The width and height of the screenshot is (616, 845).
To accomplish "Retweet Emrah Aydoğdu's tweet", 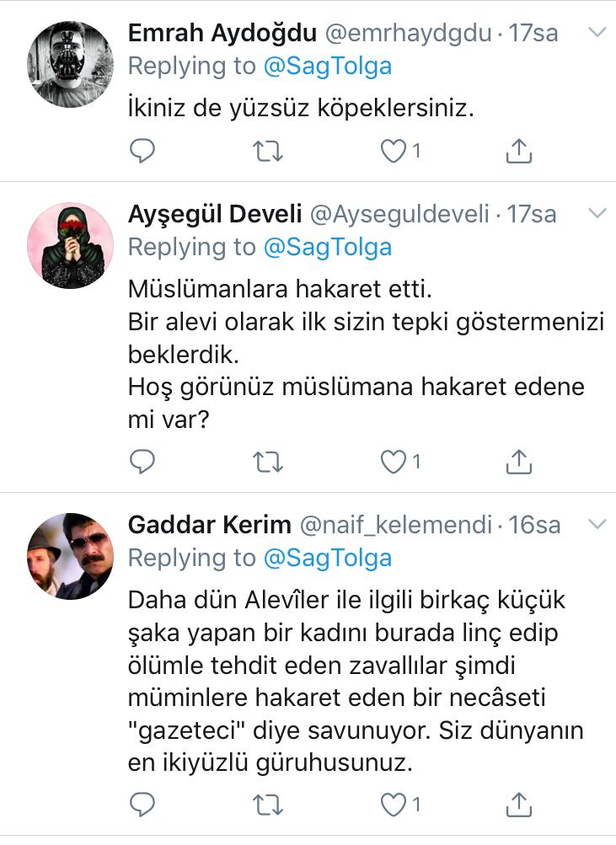I will click(x=268, y=151).
